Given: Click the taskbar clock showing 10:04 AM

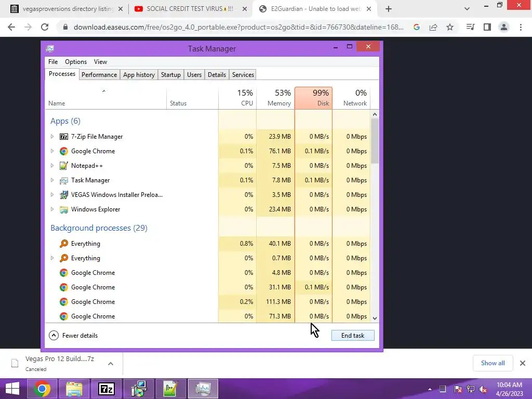Looking at the screenshot, I should coord(509,389).
